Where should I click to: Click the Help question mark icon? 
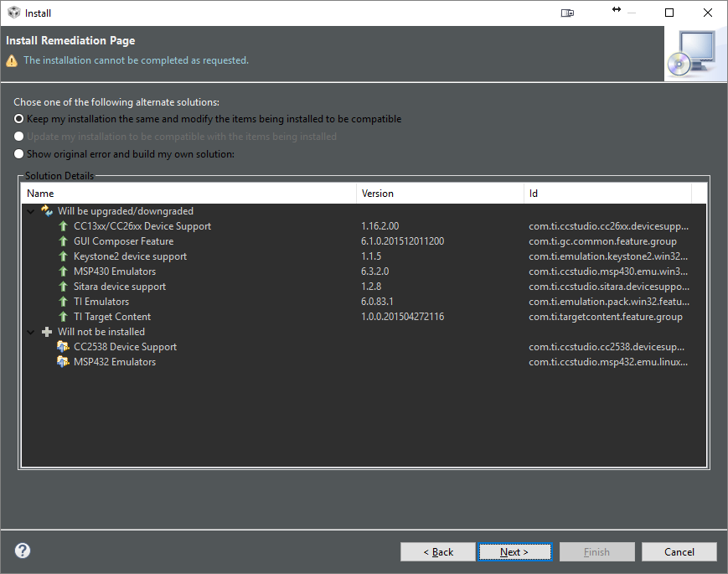[22, 551]
